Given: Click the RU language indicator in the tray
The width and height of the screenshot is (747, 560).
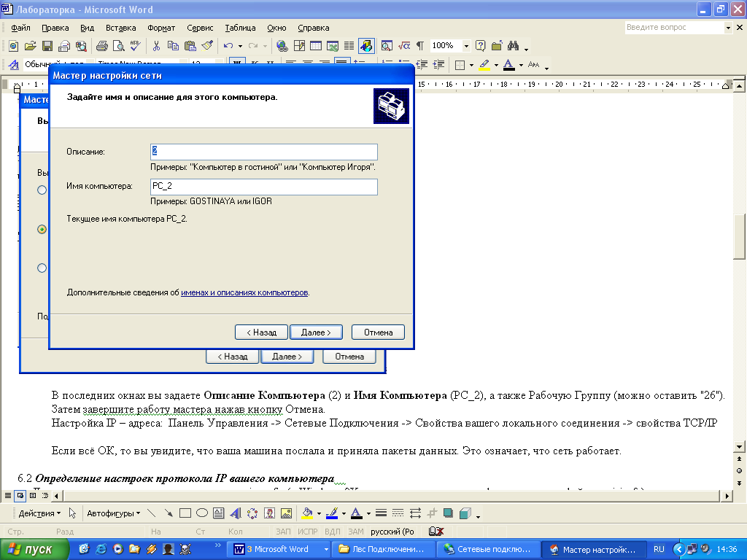Looking at the screenshot, I should (659, 549).
